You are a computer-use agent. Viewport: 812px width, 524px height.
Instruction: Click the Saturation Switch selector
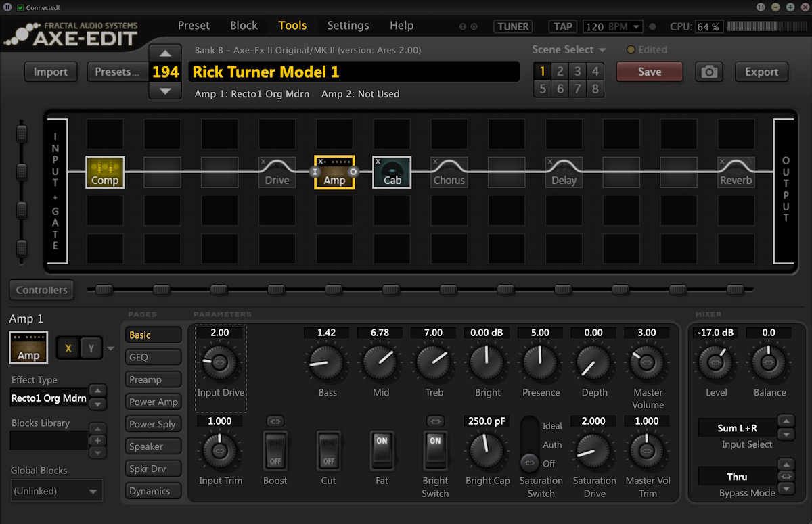tap(529, 444)
